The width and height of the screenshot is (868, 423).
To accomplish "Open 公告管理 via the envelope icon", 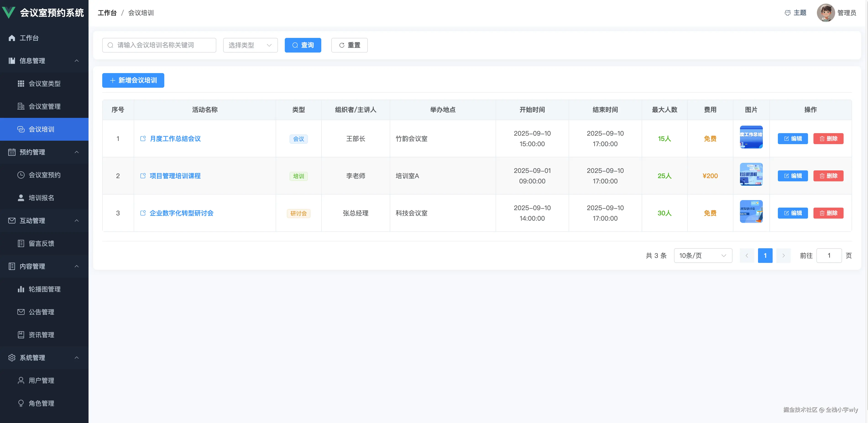I will 21,312.
